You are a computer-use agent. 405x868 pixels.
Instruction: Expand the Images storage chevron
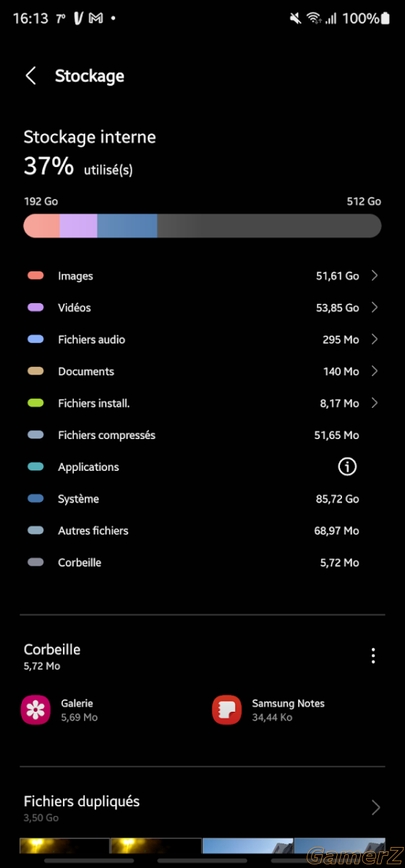[x=375, y=276]
